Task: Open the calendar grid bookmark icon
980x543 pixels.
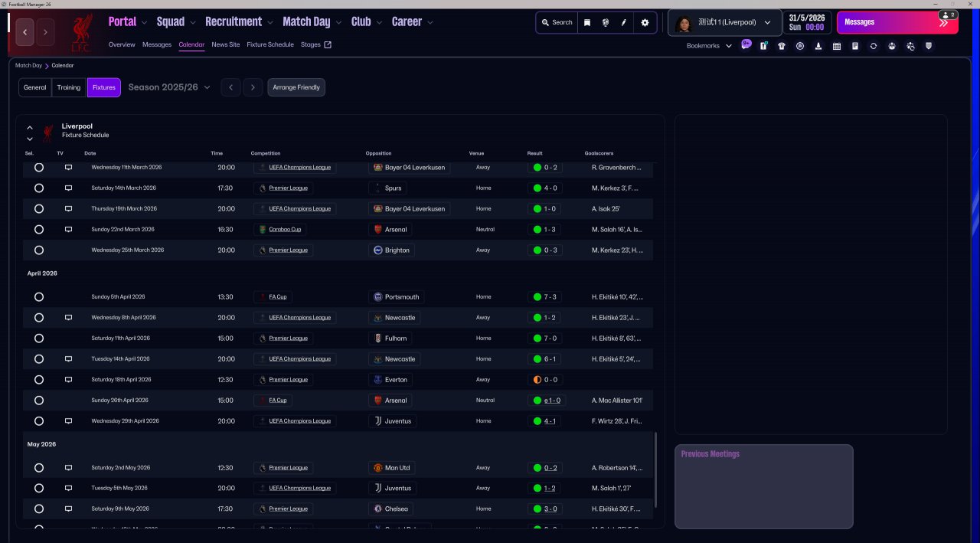Action: (837, 46)
